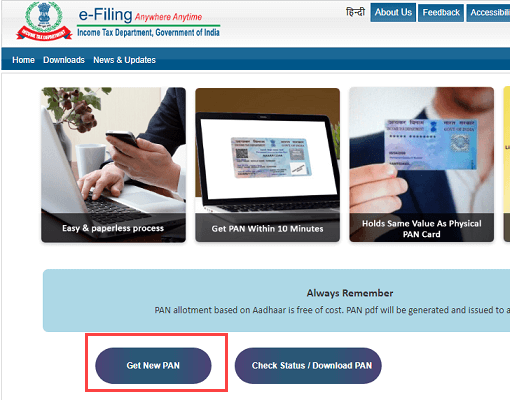
Task: Click the Income Tax Department, Government of India text
Action: pos(148,32)
